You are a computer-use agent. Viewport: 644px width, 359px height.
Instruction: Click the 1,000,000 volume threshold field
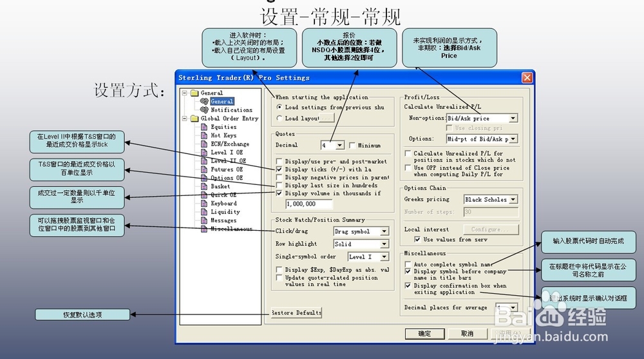[x=309, y=204]
